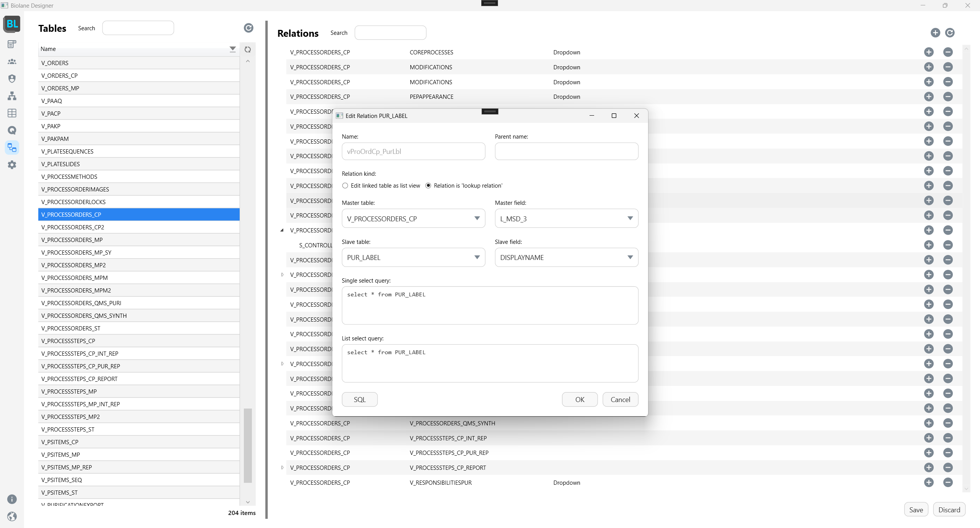
Task: Click the refresh icon beside Tables search
Action: (248, 28)
